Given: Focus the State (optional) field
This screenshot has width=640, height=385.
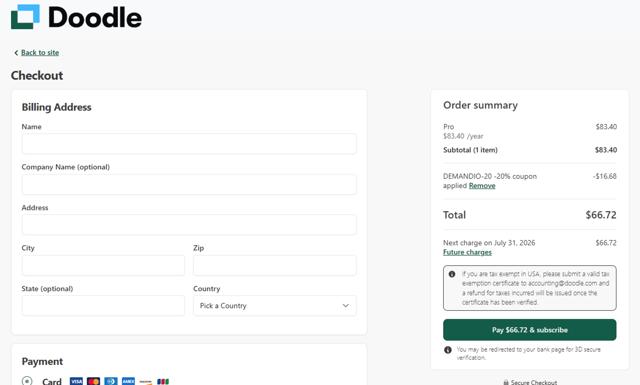Looking at the screenshot, I should [103, 305].
